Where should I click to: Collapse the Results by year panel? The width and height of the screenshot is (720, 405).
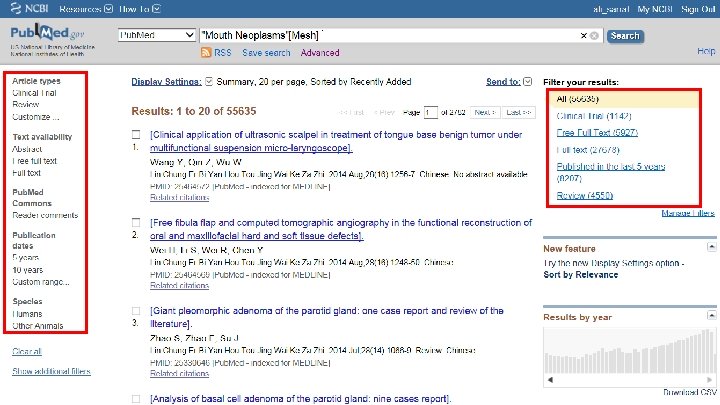[711, 315]
